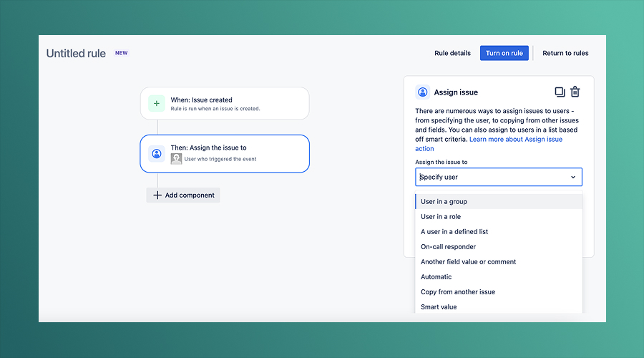644x358 pixels.
Task: Turn on the rule
Action: [504, 53]
